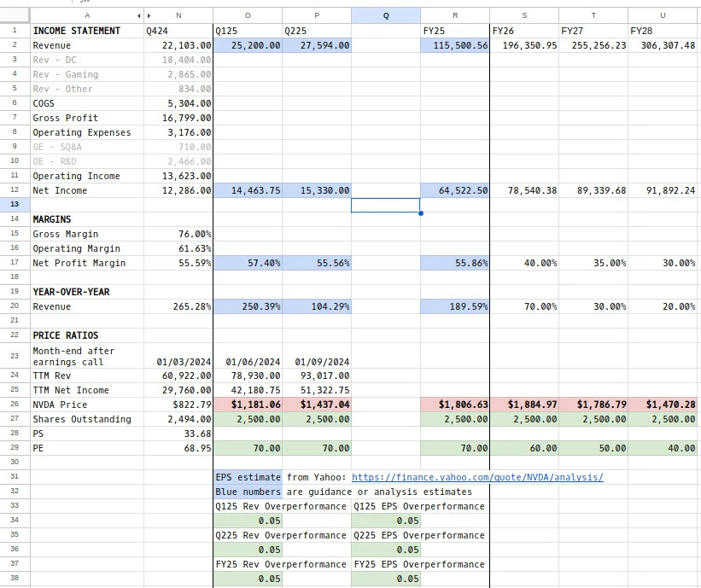The width and height of the screenshot is (701, 588).
Task: Click the MARGINS section heading
Action: (x=87, y=219)
